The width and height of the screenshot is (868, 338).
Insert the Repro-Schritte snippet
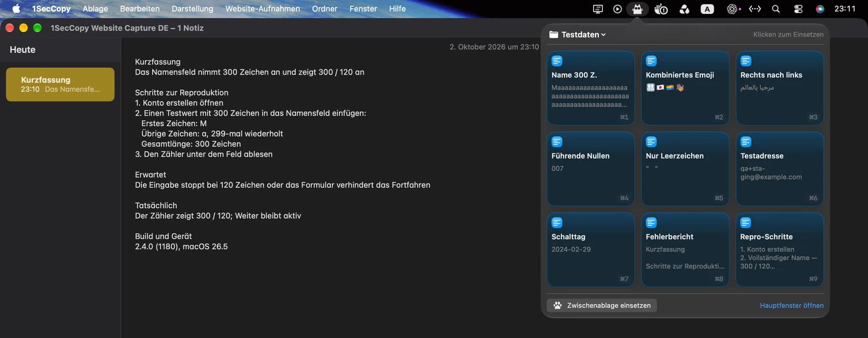pos(779,250)
